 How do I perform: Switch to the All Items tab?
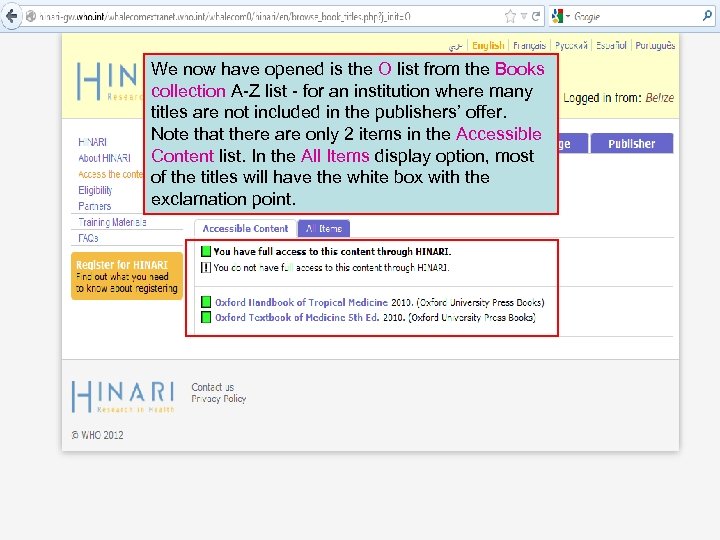324,228
